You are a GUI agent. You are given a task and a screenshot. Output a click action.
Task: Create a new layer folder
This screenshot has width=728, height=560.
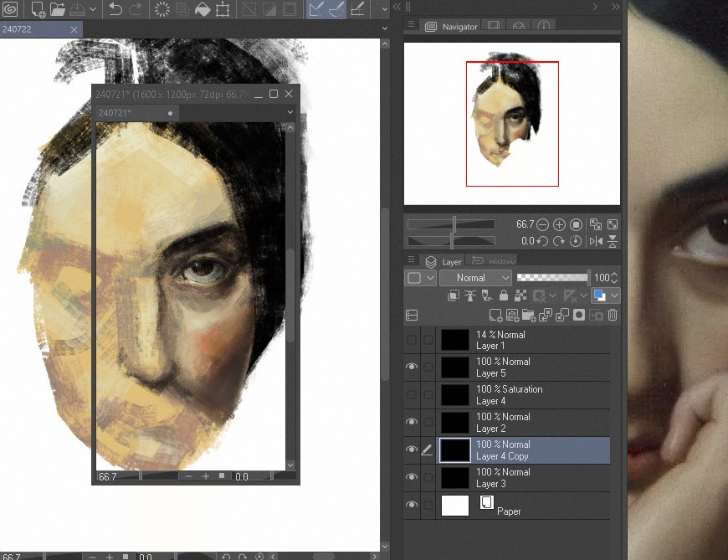(529, 316)
